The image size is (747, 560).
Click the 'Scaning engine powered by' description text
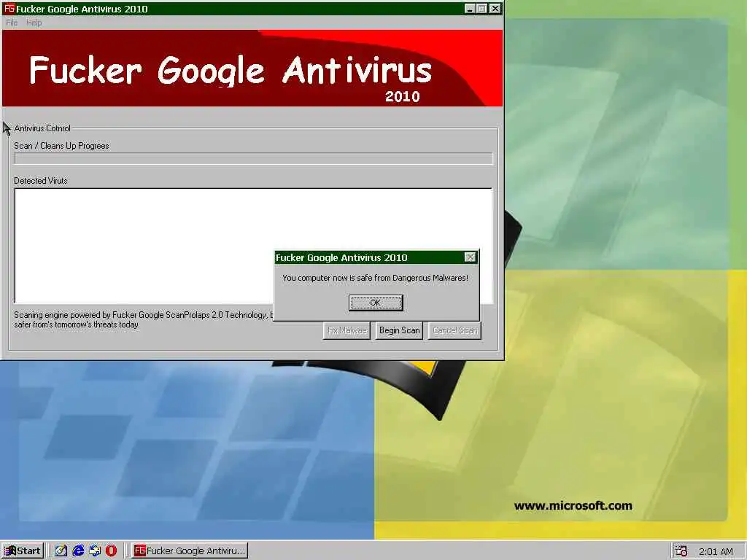pyautogui.click(x=143, y=319)
